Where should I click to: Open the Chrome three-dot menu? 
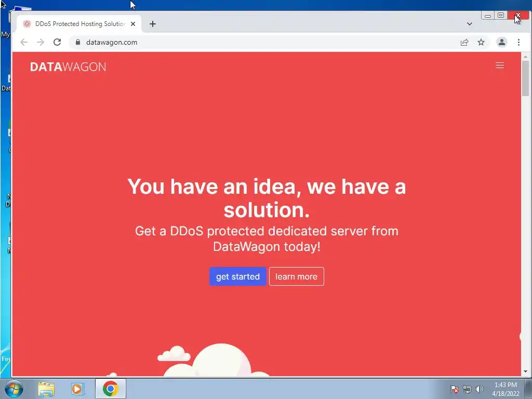click(x=518, y=42)
